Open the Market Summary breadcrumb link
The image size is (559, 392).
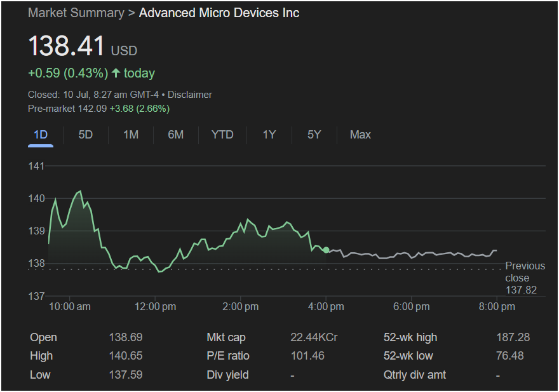pyautogui.click(x=76, y=13)
